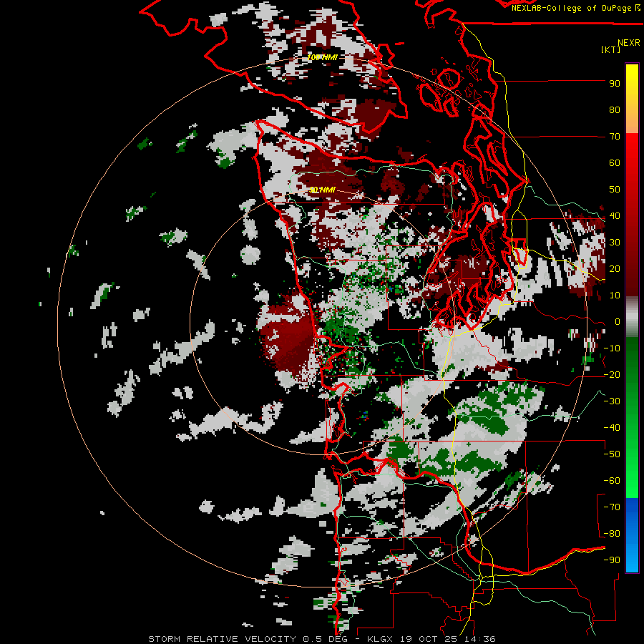Click the KLGX radar site identifier

(x=381, y=639)
